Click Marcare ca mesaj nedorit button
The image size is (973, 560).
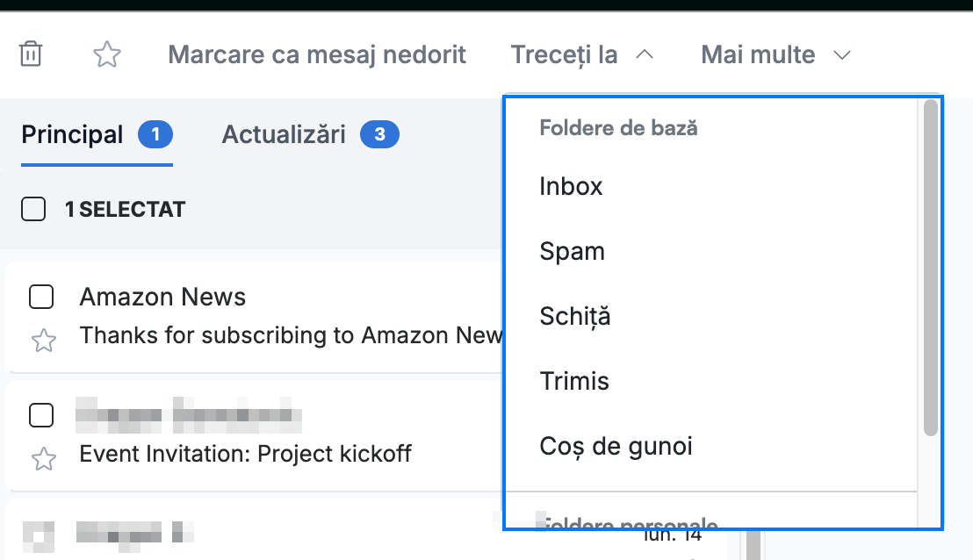pyautogui.click(x=316, y=54)
